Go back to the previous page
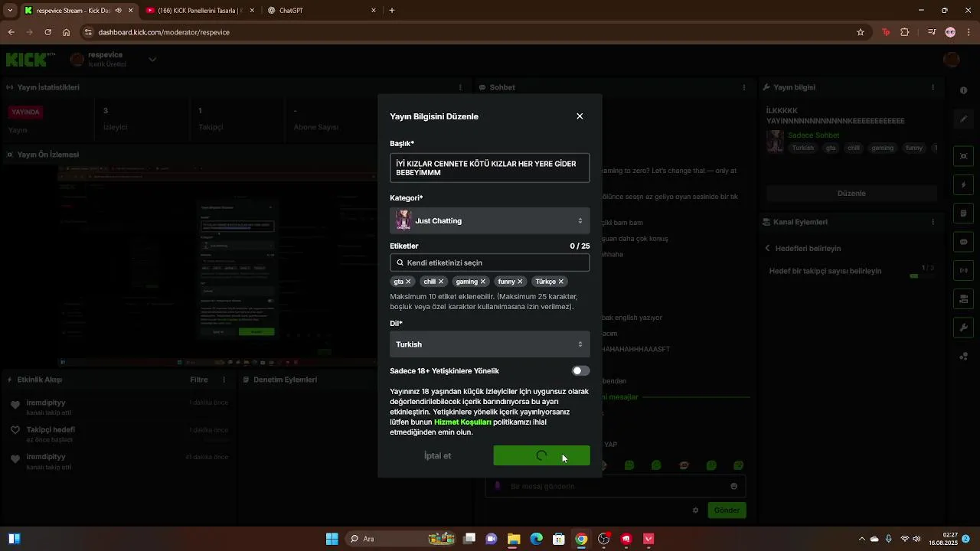The height and width of the screenshot is (551, 980). pyautogui.click(x=11, y=32)
